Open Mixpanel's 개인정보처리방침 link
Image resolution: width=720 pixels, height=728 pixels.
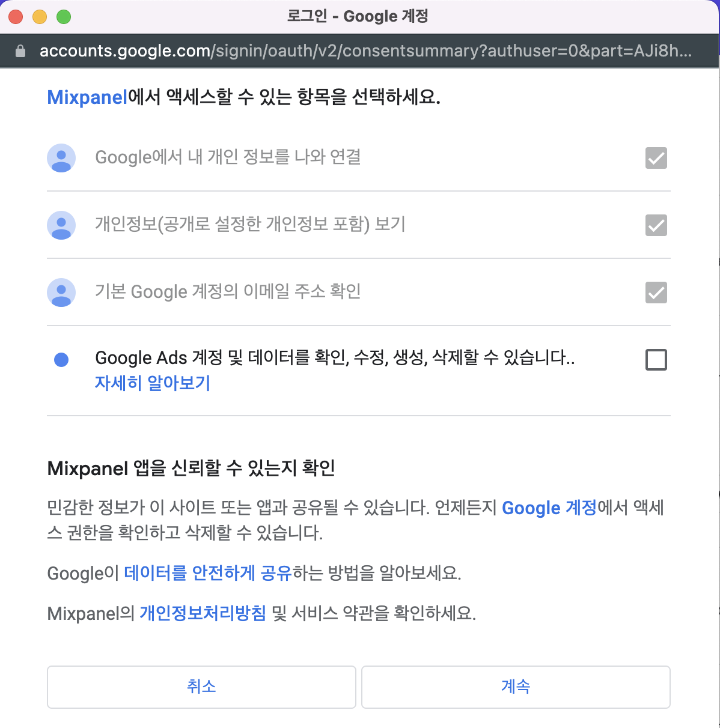tap(203, 613)
